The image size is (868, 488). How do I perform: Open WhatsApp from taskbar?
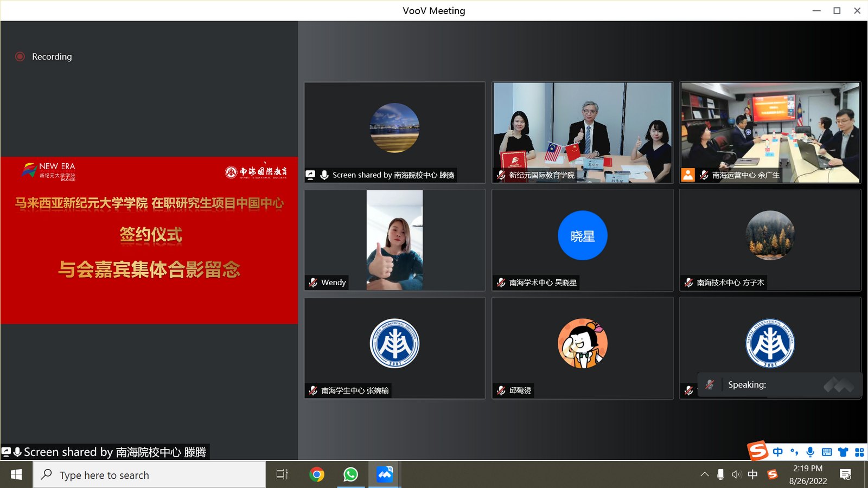coord(350,475)
